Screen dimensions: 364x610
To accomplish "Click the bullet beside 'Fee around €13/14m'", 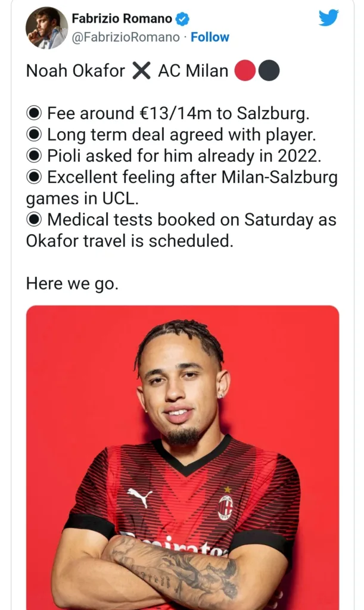I will [x=34, y=114].
